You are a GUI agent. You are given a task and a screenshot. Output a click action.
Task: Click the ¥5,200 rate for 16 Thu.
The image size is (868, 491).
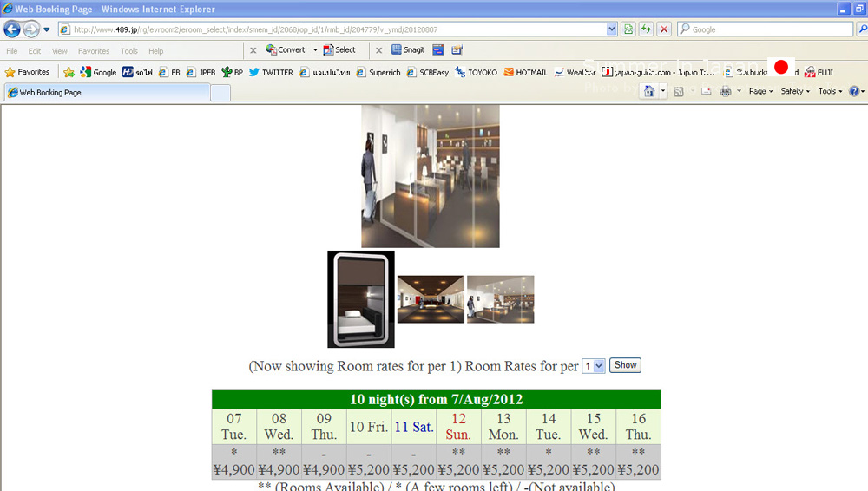pyautogui.click(x=638, y=469)
